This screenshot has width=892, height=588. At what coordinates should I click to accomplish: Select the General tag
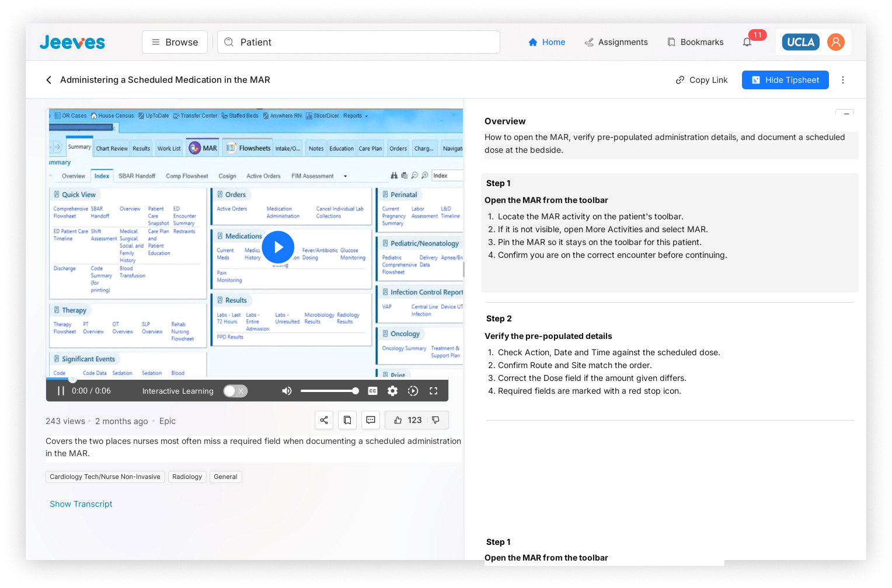click(x=225, y=477)
